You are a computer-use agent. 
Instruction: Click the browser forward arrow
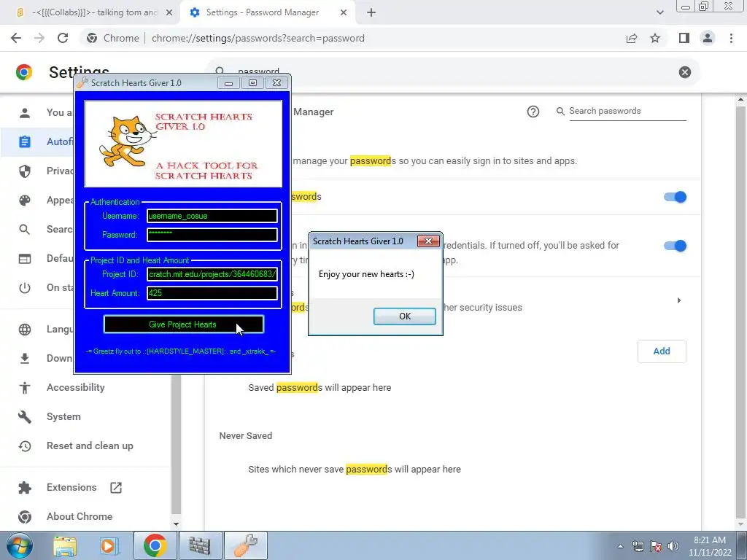[39, 38]
